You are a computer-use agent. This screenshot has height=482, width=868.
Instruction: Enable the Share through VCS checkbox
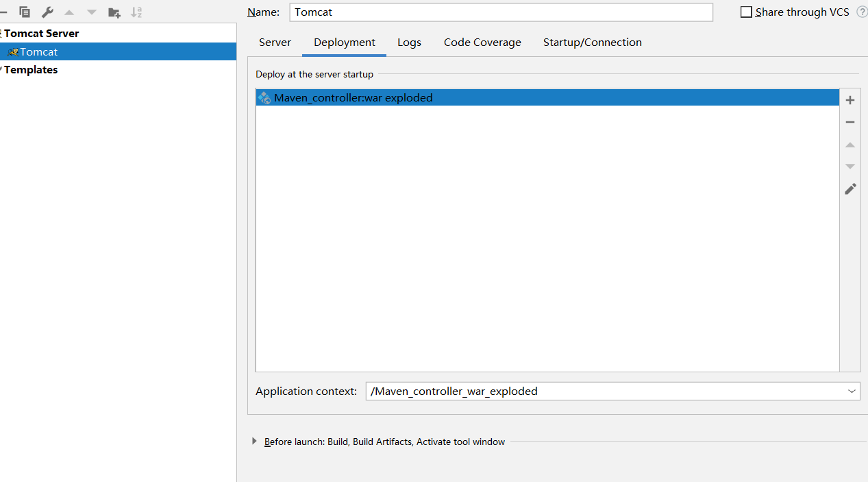point(746,12)
